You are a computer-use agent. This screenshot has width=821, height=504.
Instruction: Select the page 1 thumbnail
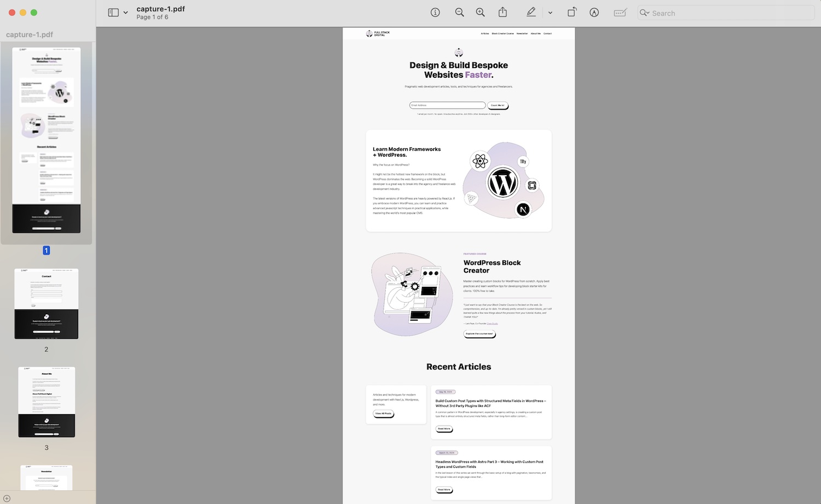click(47, 140)
